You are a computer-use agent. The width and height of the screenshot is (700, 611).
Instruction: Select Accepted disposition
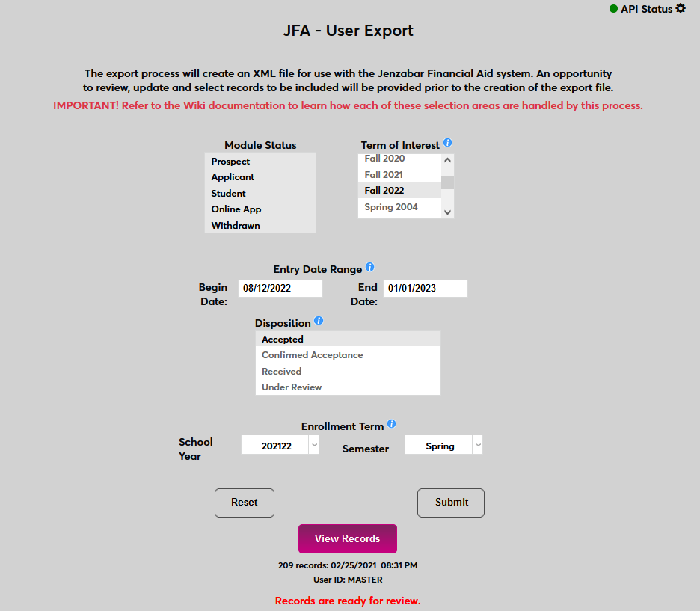pyautogui.click(x=348, y=339)
